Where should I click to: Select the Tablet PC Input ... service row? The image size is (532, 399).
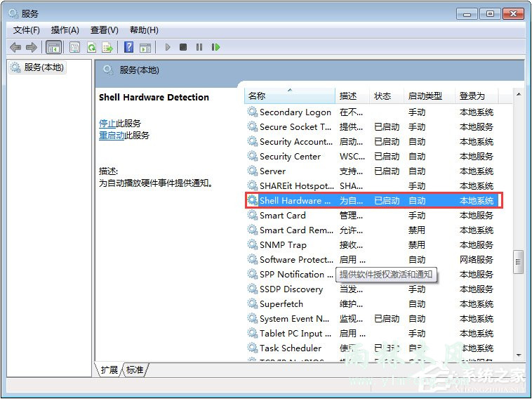click(x=371, y=334)
